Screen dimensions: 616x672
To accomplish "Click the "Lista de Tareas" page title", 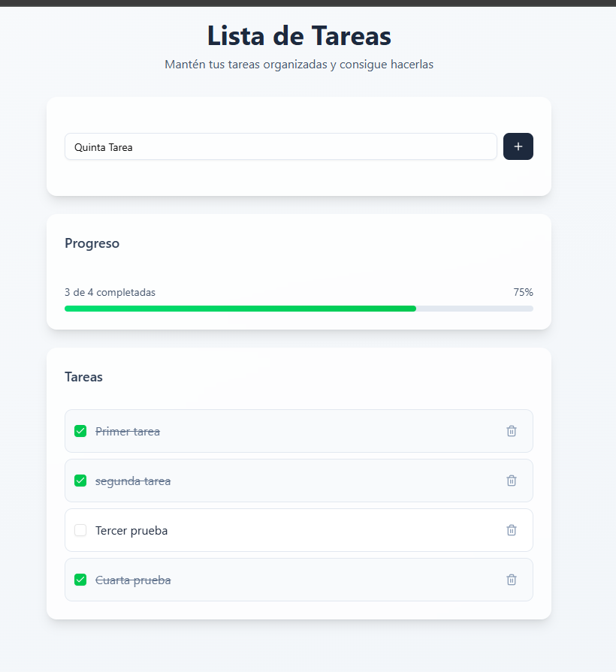I will point(299,36).
